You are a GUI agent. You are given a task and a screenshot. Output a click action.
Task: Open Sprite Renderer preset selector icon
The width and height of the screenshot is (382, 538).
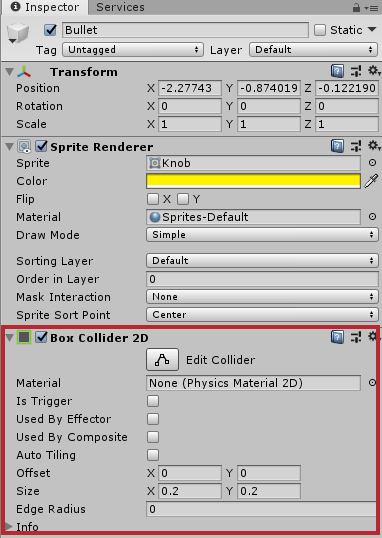click(x=356, y=146)
